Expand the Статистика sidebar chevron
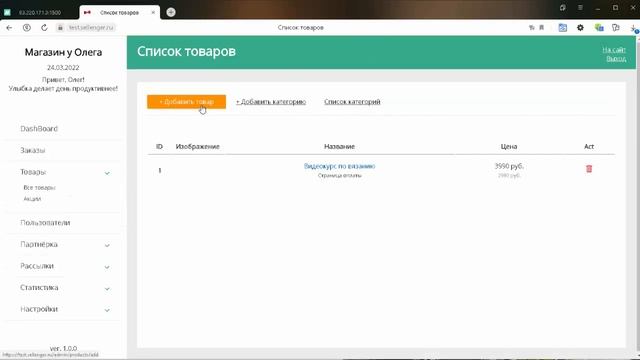 pyautogui.click(x=107, y=289)
